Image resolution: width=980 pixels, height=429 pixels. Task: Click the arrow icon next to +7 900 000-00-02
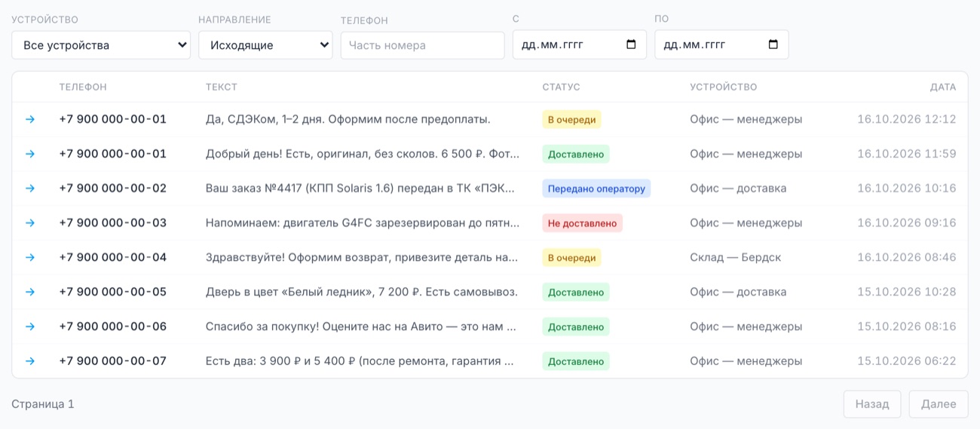[x=30, y=188]
